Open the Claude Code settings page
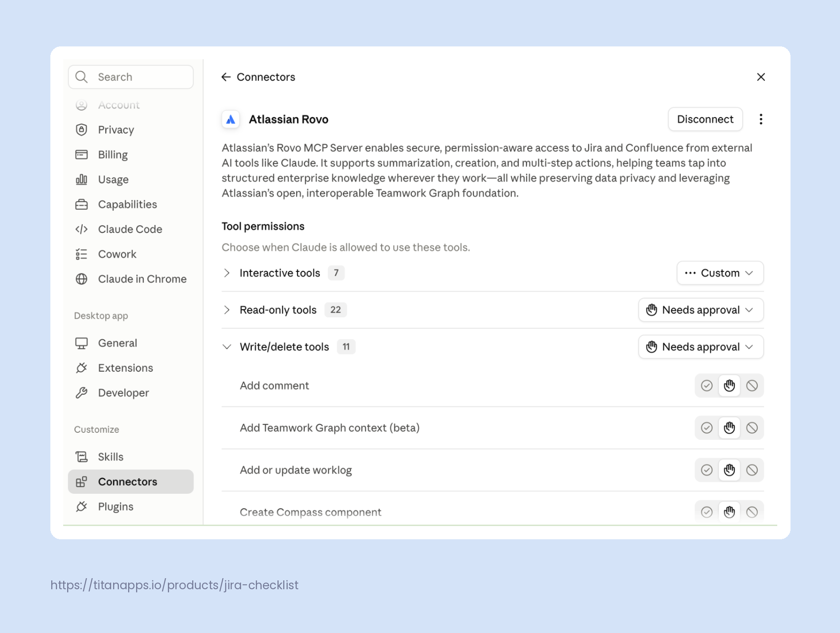Screen dimensions: 840x633 (x=131, y=229)
